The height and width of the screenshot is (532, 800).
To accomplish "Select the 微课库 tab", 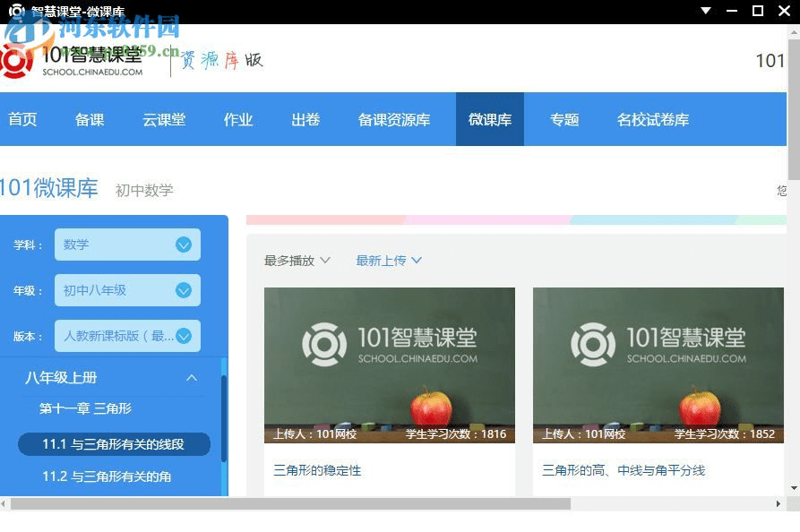I will (490, 119).
